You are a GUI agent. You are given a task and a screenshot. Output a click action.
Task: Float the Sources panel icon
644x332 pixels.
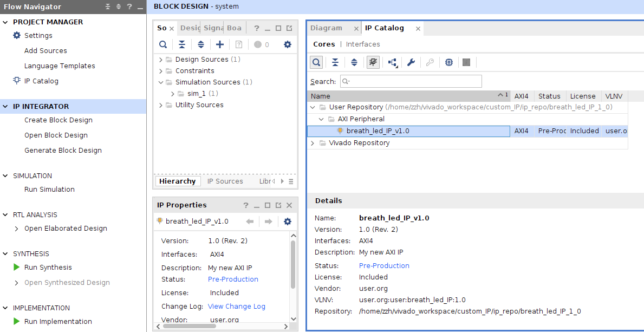click(289, 28)
